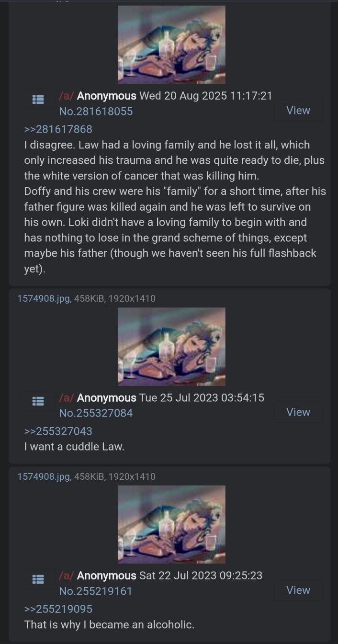
Task: Click View button on post No.281618055
Action: pyautogui.click(x=298, y=111)
